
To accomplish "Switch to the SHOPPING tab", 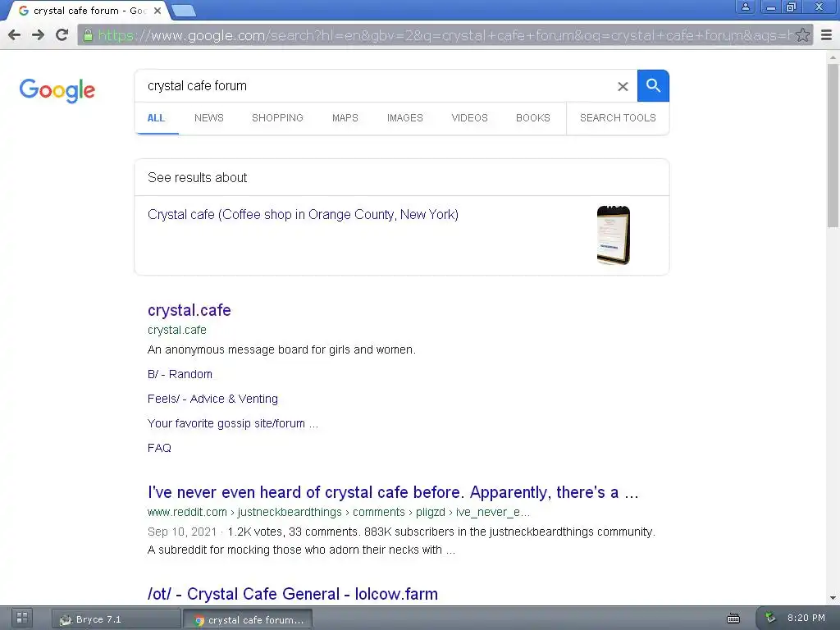I will point(277,118).
